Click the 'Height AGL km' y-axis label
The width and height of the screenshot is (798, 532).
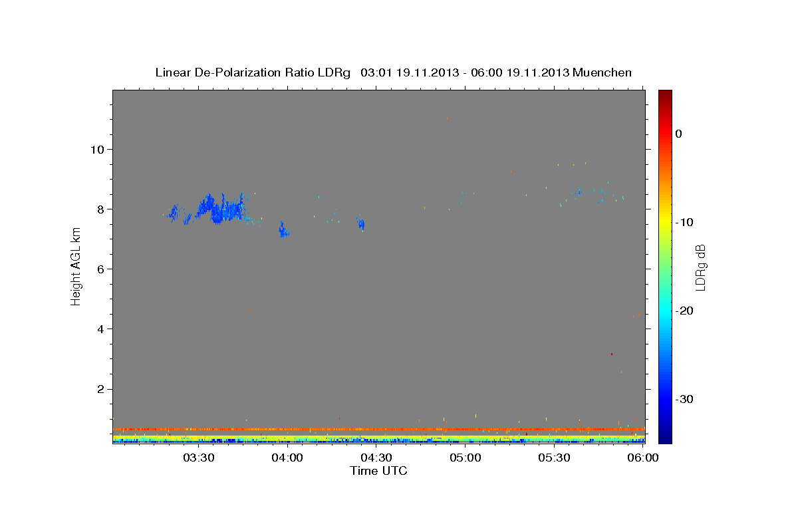tap(76, 266)
